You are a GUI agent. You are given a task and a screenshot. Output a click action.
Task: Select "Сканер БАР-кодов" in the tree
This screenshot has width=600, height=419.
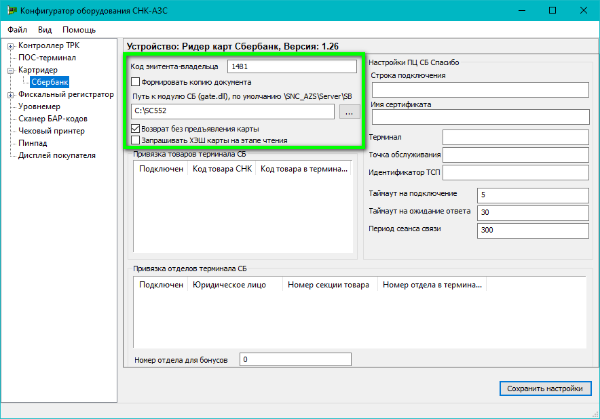tap(54, 119)
